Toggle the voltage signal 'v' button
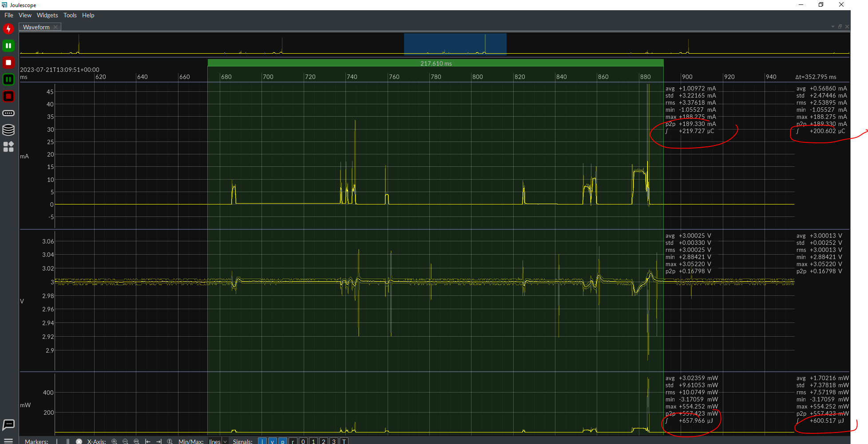 272,441
